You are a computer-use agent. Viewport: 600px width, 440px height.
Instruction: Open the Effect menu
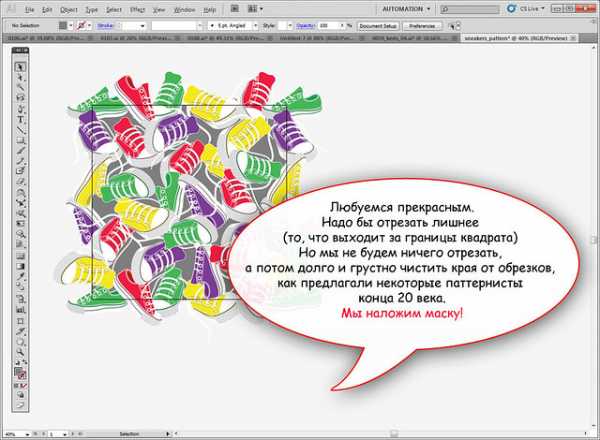pyautogui.click(x=137, y=8)
